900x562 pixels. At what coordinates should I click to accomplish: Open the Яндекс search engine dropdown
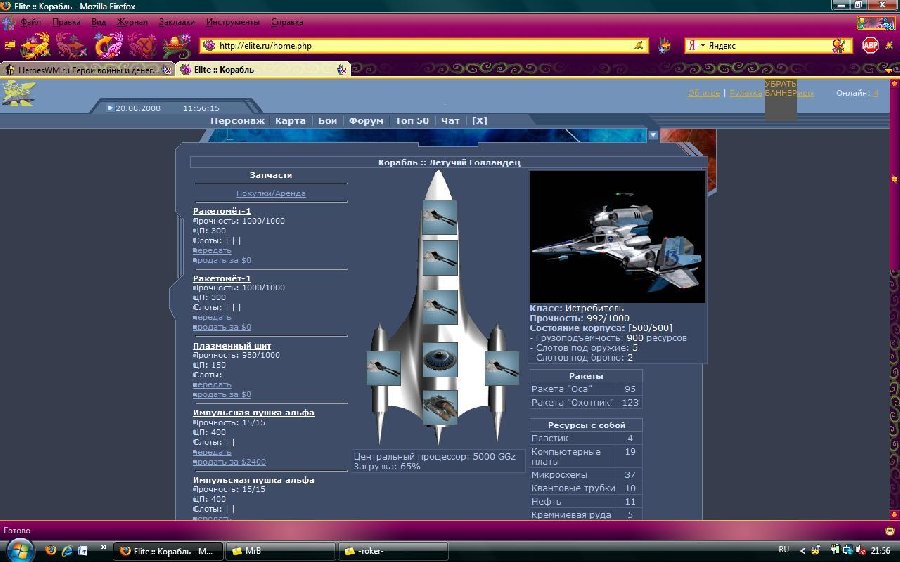tap(703, 46)
